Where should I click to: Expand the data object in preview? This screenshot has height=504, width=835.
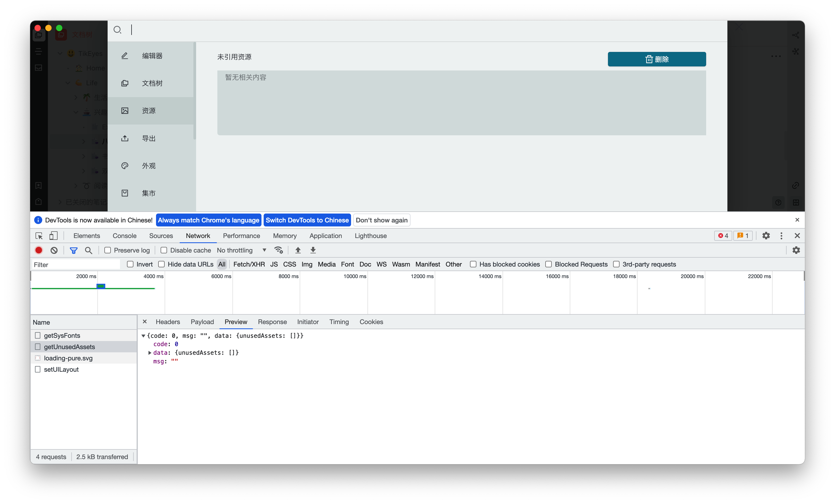pyautogui.click(x=150, y=353)
